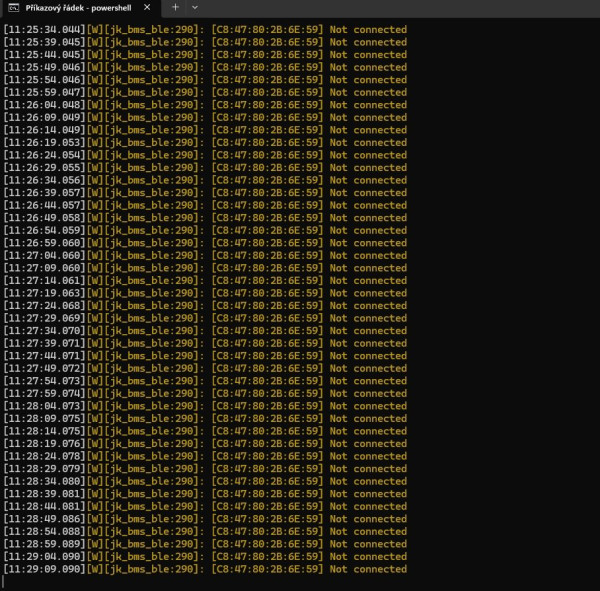Expand the new tab profile dropdown
Viewport: 600px width, 591px height.
pos(195,8)
